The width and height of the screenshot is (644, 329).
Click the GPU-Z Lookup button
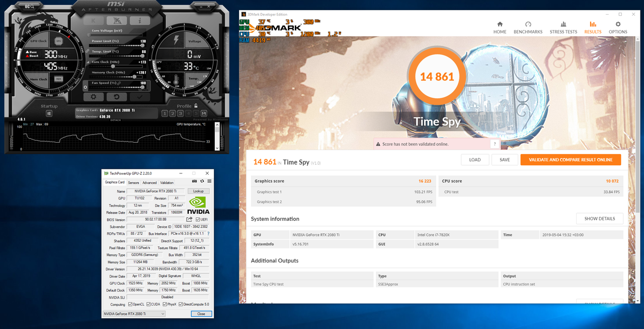[198, 191]
